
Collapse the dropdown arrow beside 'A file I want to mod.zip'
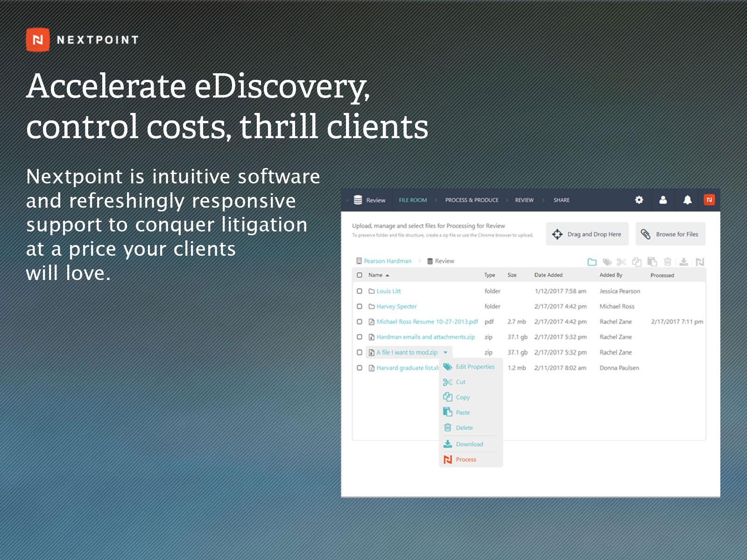(445, 352)
